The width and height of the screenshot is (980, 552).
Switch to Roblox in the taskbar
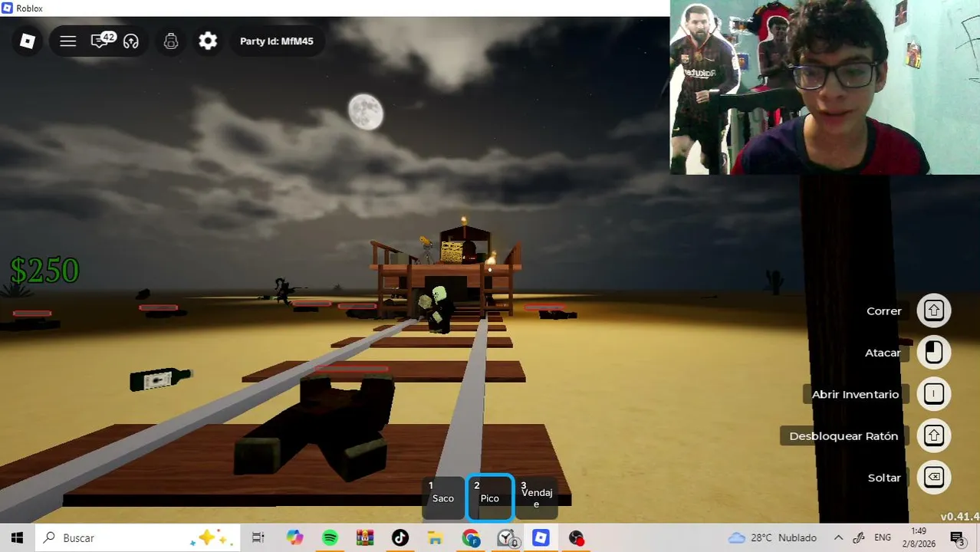tap(541, 538)
